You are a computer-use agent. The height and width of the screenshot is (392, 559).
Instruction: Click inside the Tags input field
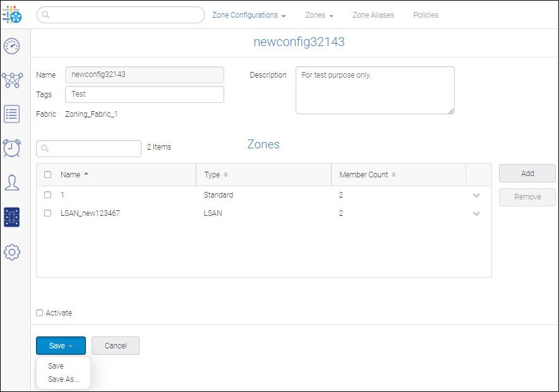(x=144, y=94)
